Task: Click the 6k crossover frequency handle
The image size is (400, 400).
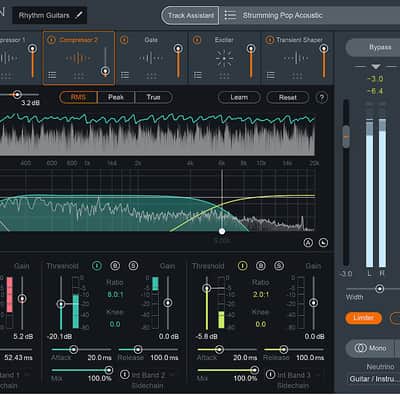Action: pyautogui.click(x=222, y=231)
